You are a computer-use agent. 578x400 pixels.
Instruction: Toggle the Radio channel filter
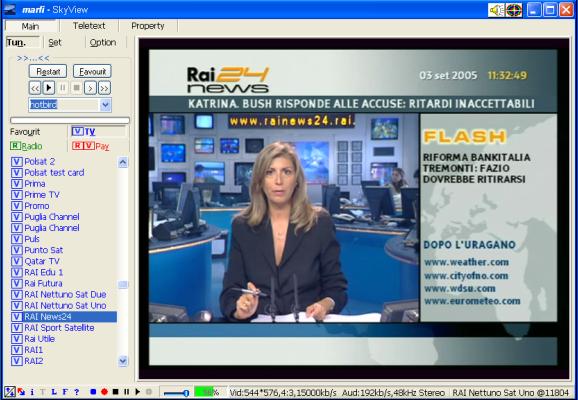pos(26,146)
